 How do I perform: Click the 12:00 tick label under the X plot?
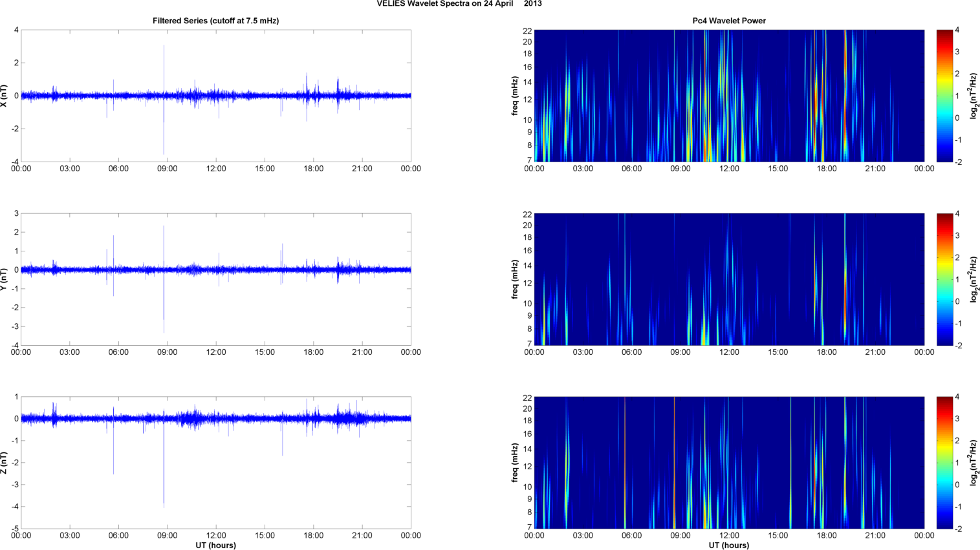[216, 169]
